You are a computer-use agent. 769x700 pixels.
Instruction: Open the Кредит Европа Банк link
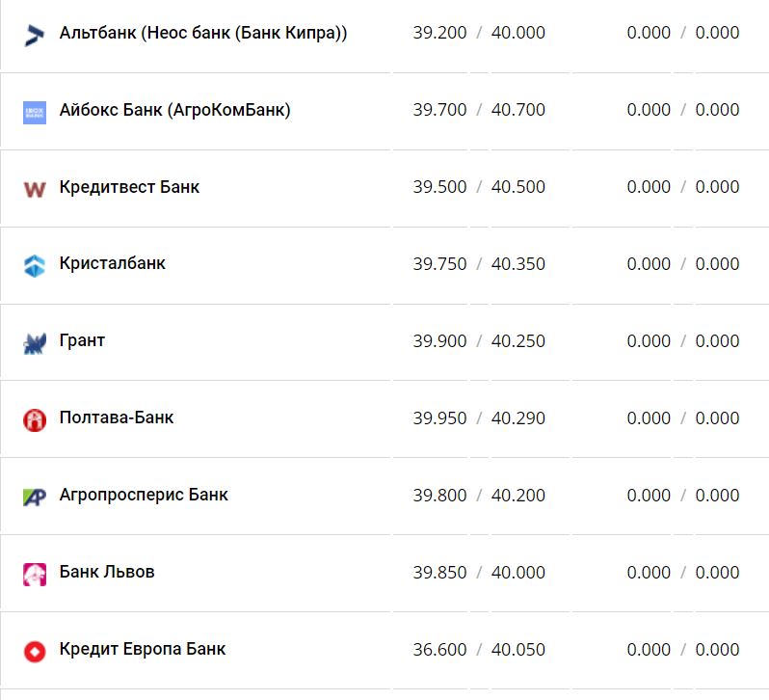coord(143,649)
